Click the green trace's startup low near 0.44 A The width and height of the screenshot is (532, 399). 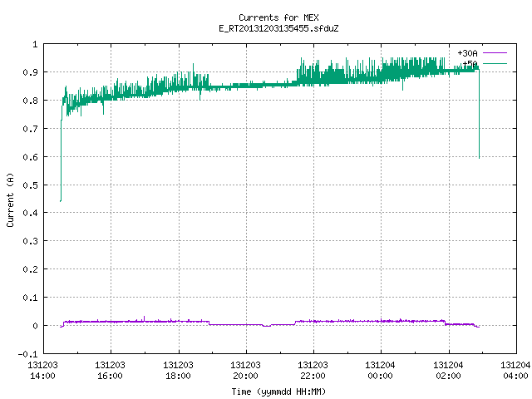(61, 201)
